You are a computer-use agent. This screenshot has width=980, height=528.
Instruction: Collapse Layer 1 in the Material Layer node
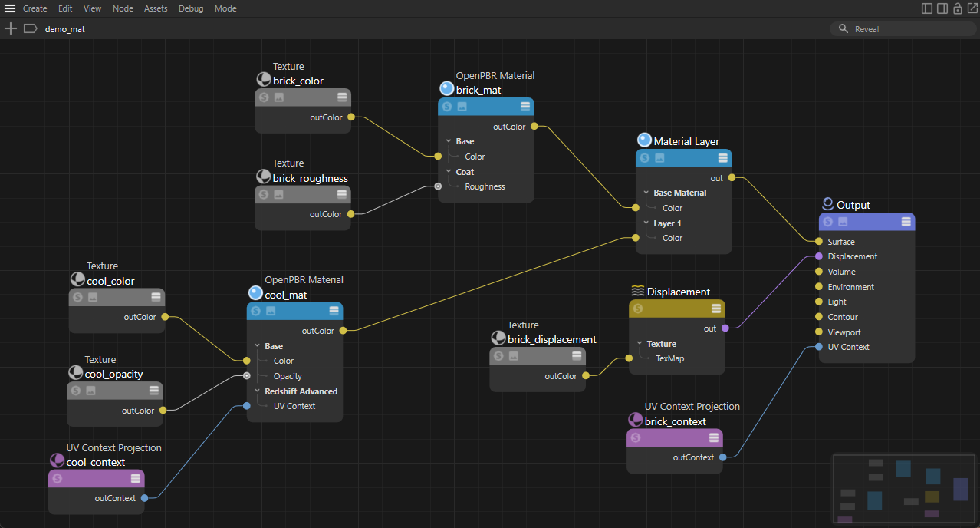[x=646, y=223]
